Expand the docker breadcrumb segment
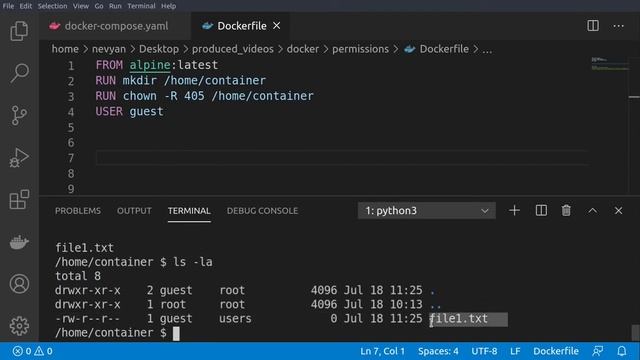The width and height of the screenshot is (640, 360). coord(303,49)
